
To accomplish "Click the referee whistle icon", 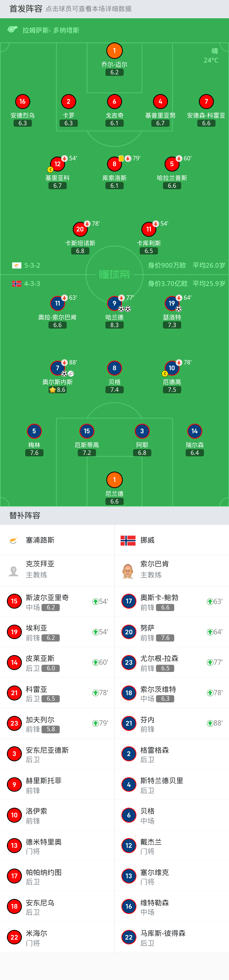I will click(12, 30).
